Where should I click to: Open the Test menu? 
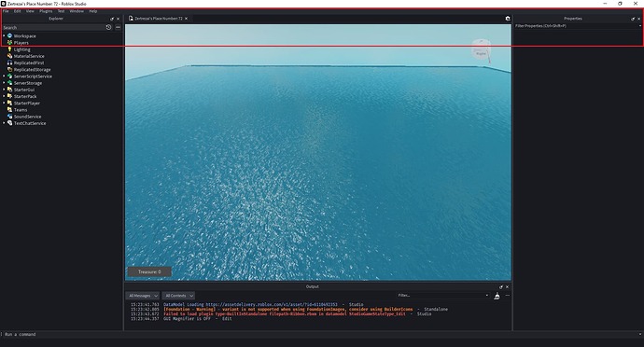coord(61,11)
